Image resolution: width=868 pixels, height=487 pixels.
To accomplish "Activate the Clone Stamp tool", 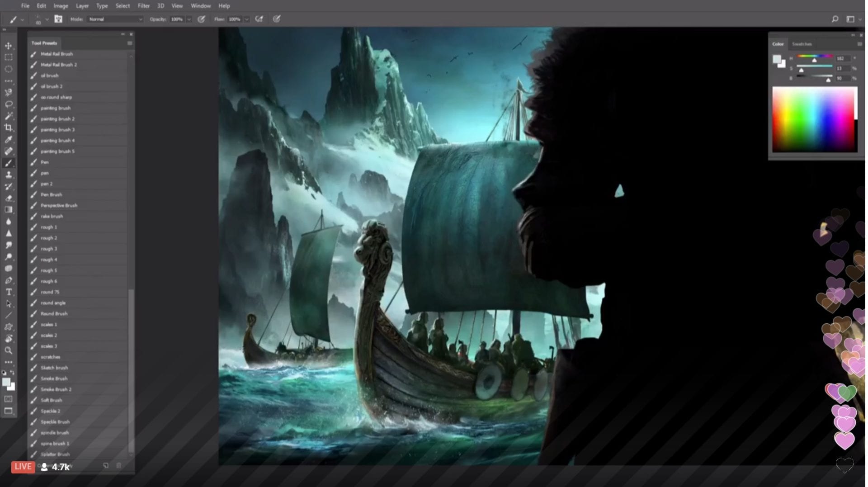I will (8, 175).
